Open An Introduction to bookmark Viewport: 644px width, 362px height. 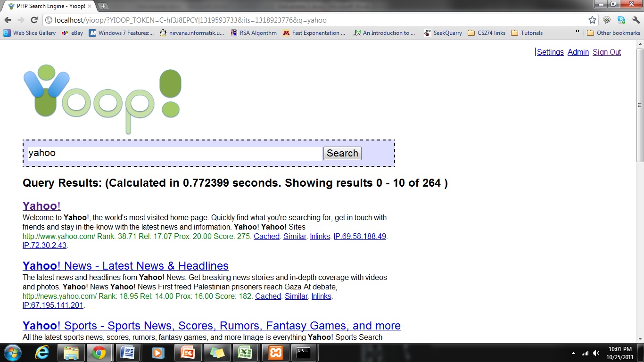point(384,33)
